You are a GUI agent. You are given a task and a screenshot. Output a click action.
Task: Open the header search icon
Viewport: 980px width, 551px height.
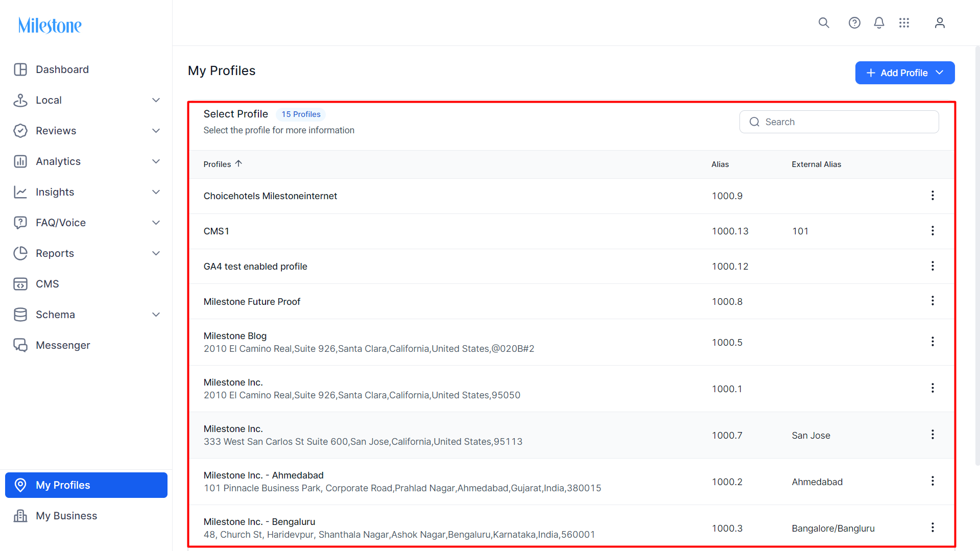824,22
